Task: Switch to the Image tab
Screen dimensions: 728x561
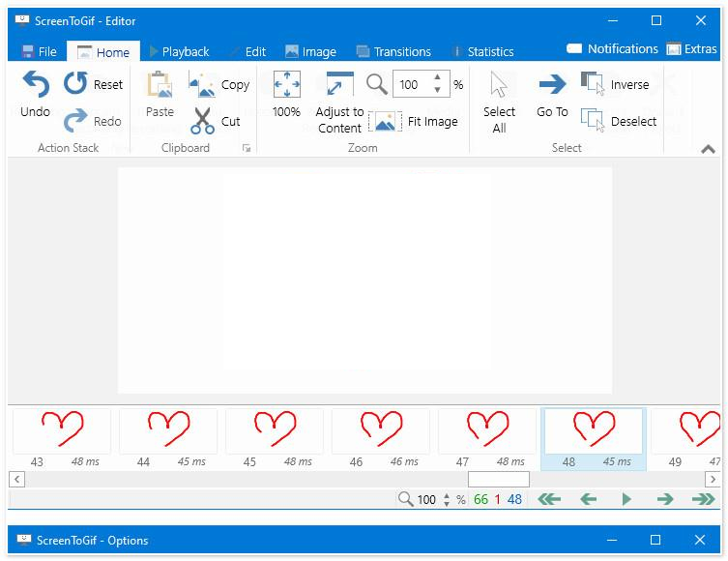Action: [x=310, y=51]
